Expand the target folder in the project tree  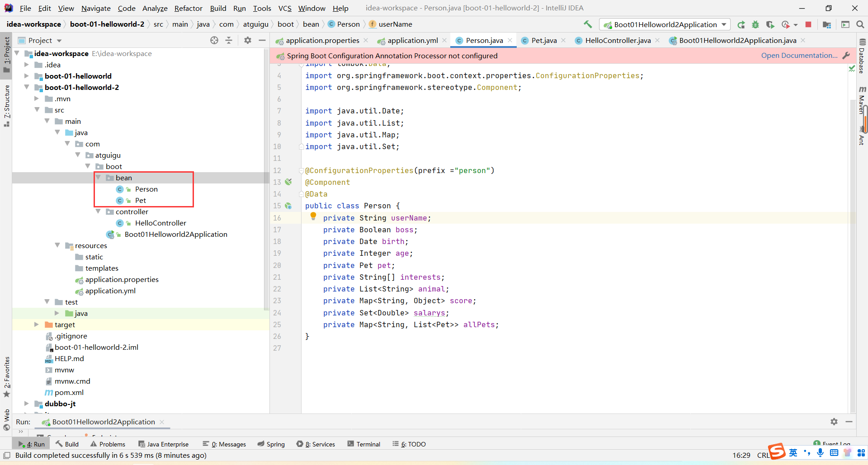pyautogui.click(x=37, y=324)
